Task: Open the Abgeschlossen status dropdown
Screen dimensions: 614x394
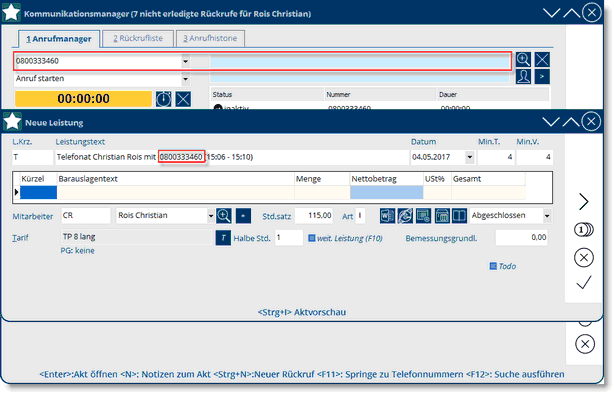Action: click(547, 216)
